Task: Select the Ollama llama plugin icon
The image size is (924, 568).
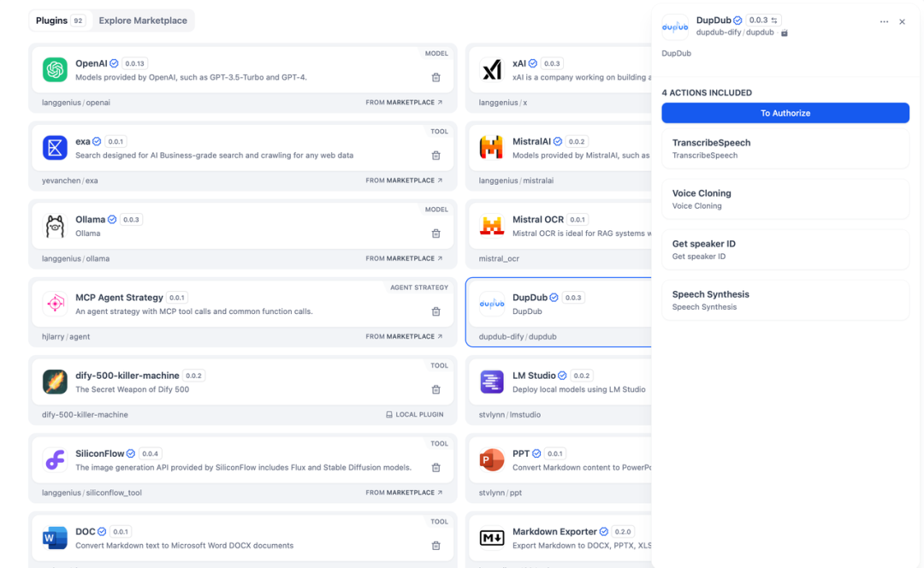Action: (55, 224)
